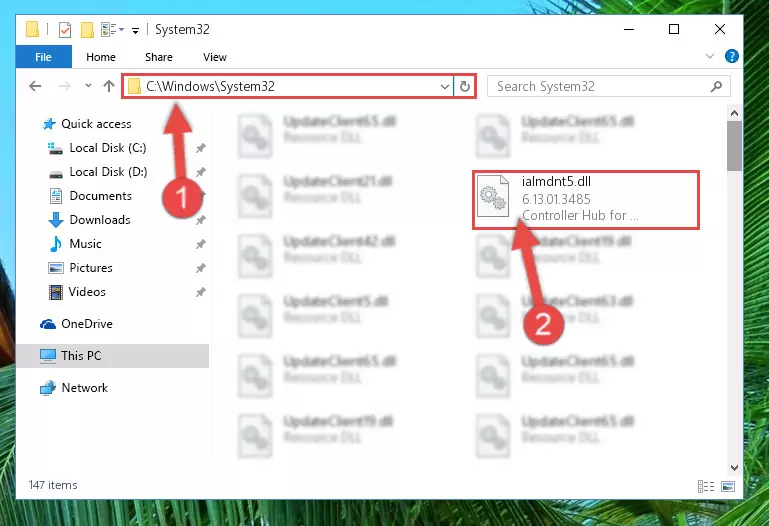Screen dimensions: 769x526
Task: Click the pin icon beside Downloads
Action: 201,220
